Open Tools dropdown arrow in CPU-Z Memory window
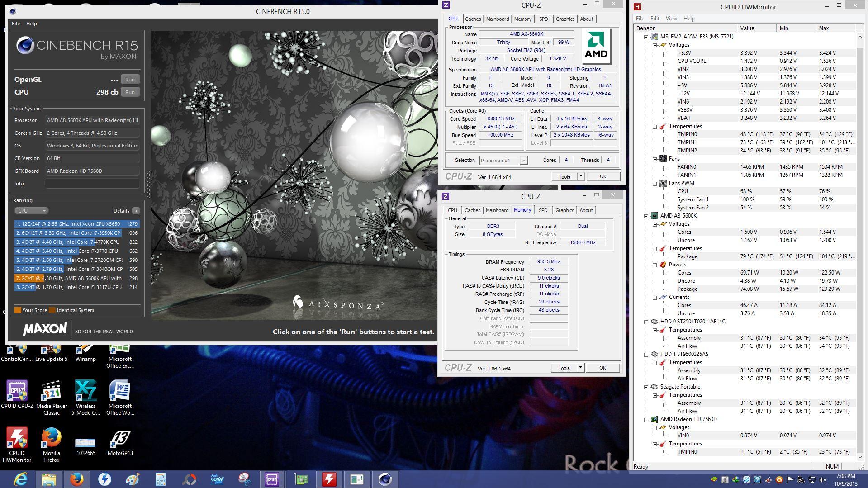868x488 pixels. tap(580, 368)
